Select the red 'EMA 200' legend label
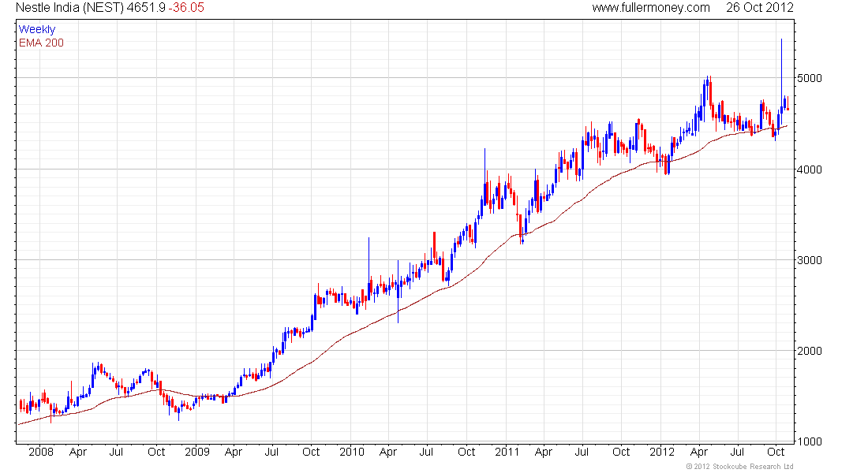 (x=42, y=43)
